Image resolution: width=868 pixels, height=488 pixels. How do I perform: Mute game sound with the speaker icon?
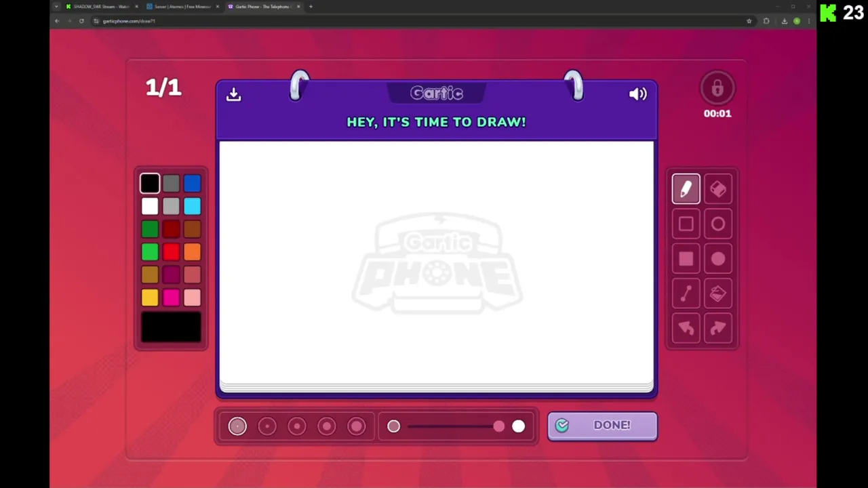[x=638, y=94]
